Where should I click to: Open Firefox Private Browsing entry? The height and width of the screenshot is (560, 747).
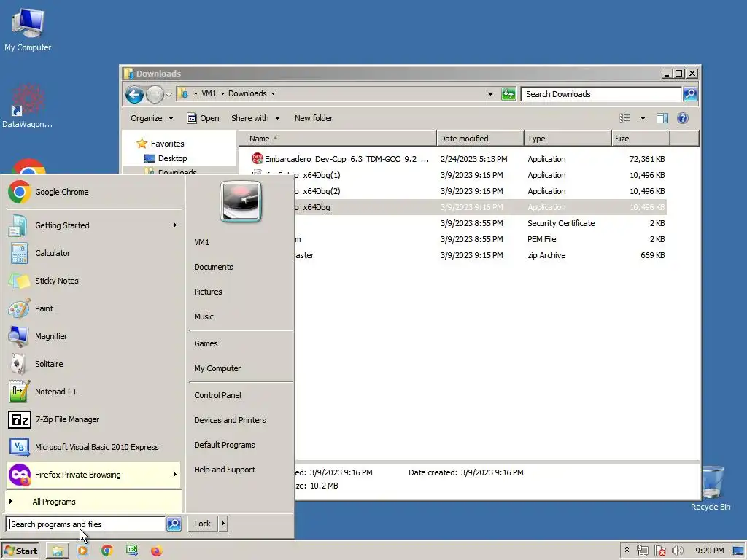tap(94, 475)
